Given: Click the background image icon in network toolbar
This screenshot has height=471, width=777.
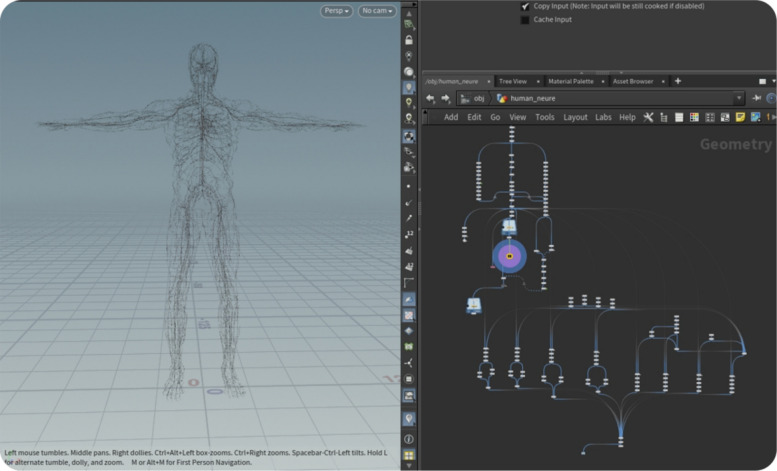Looking at the screenshot, I should click(x=755, y=117).
